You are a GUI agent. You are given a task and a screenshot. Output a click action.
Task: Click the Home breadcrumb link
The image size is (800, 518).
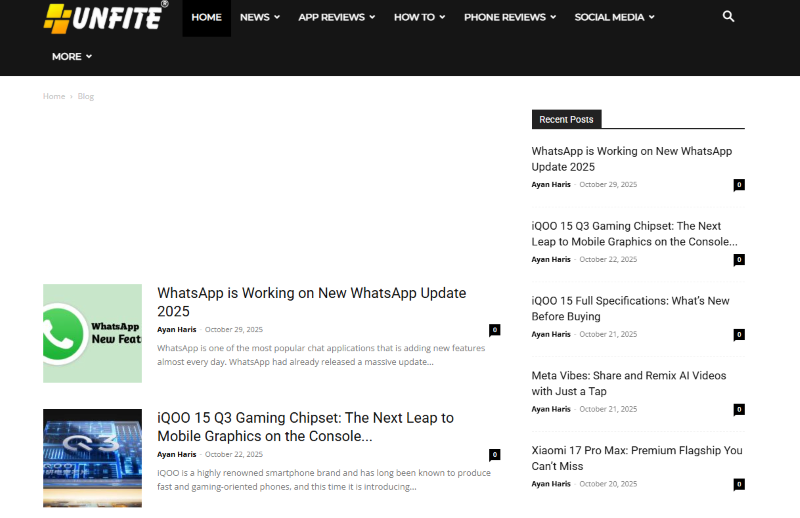(54, 96)
